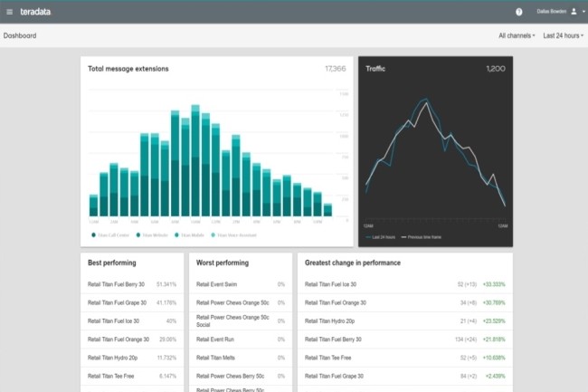Expand the account dropdown arrow beside username

(582, 12)
